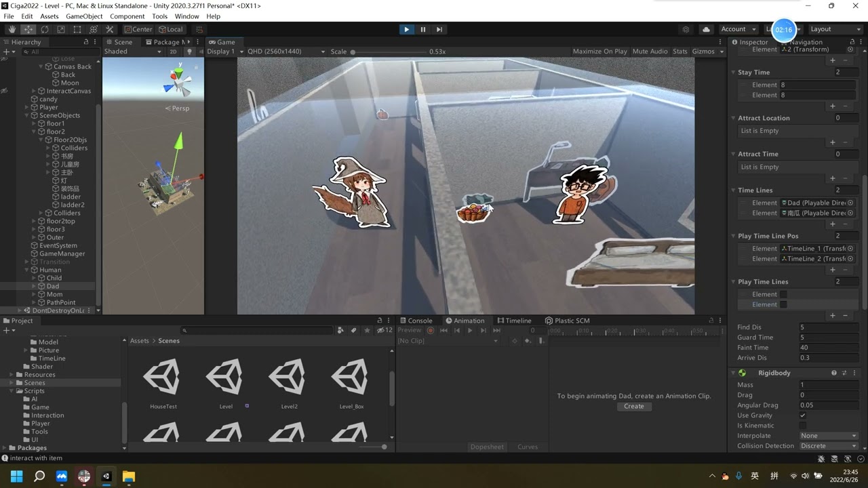This screenshot has height=488, width=868.
Task: Open the QHD resolution dropdown
Action: click(286, 52)
